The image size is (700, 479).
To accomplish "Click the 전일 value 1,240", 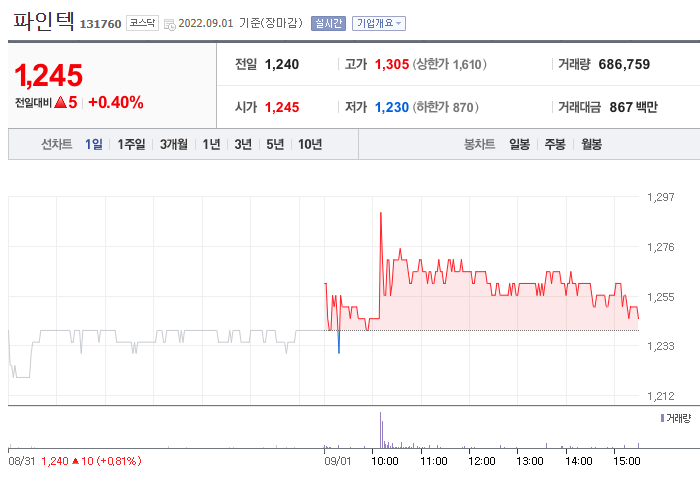I will point(282,64).
